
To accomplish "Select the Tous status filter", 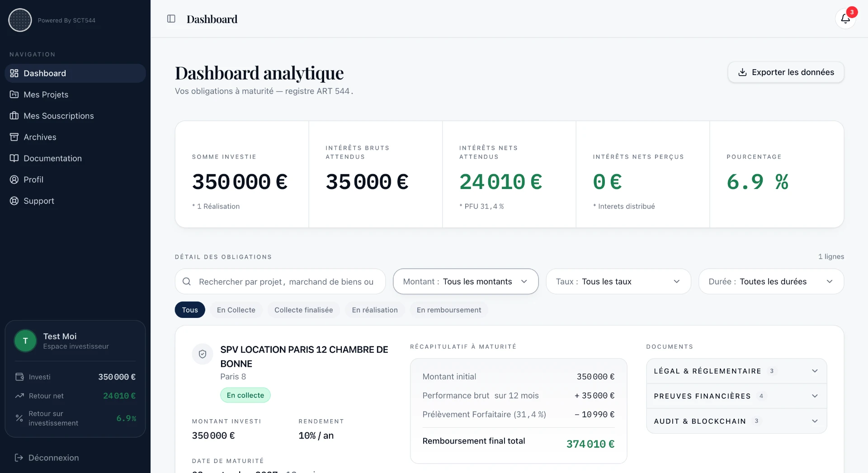I will (190, 310).
